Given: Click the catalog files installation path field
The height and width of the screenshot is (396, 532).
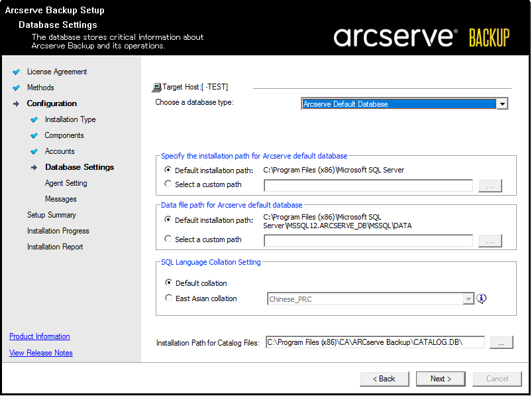Looking at the screenshot, I should pyautogui.click(x=375, y=342).
